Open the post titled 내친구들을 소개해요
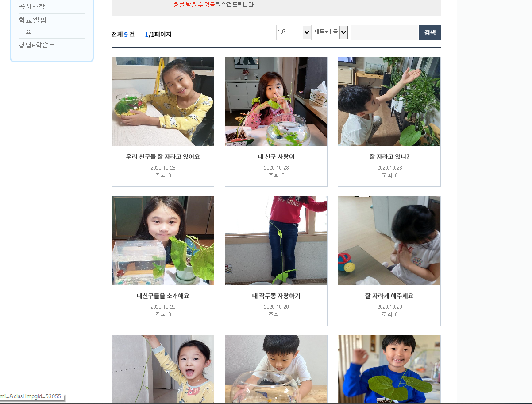The image size is (532, 404). coord(163,296)
